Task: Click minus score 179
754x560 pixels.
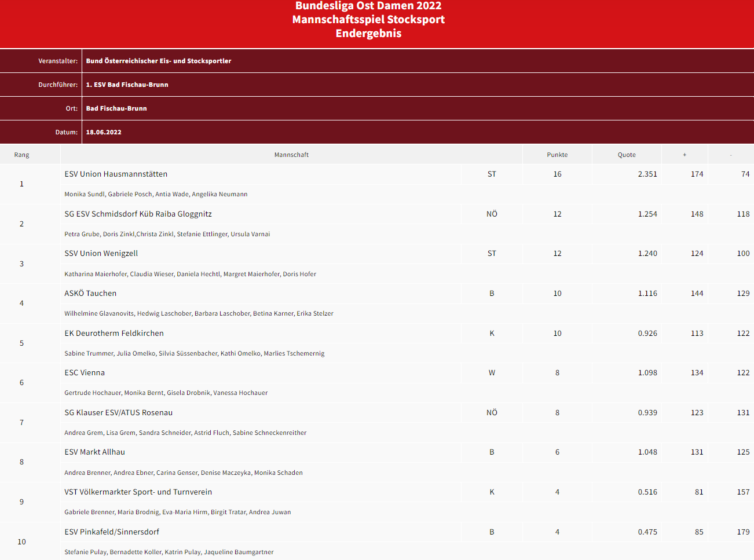Action: 744,532
